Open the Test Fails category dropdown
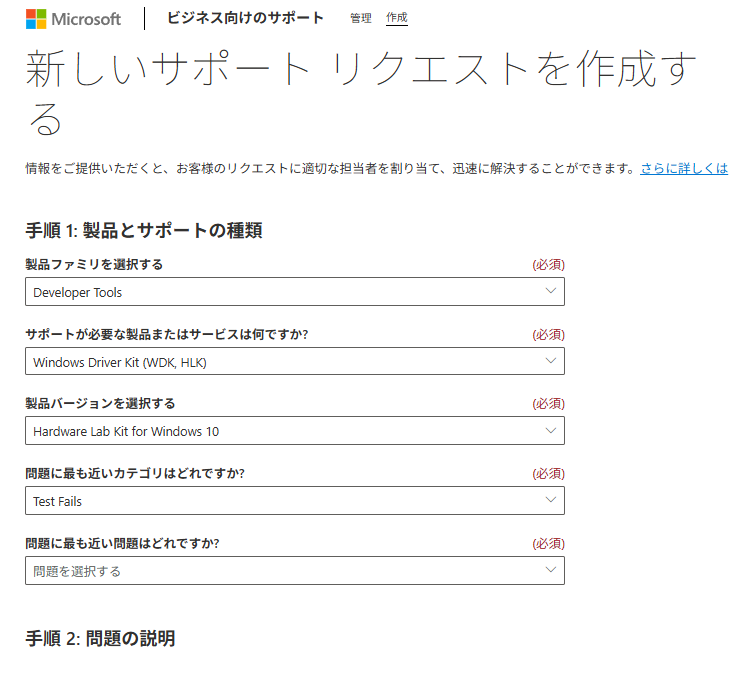This screenshot has height=674, width=754. pos(295,500)
